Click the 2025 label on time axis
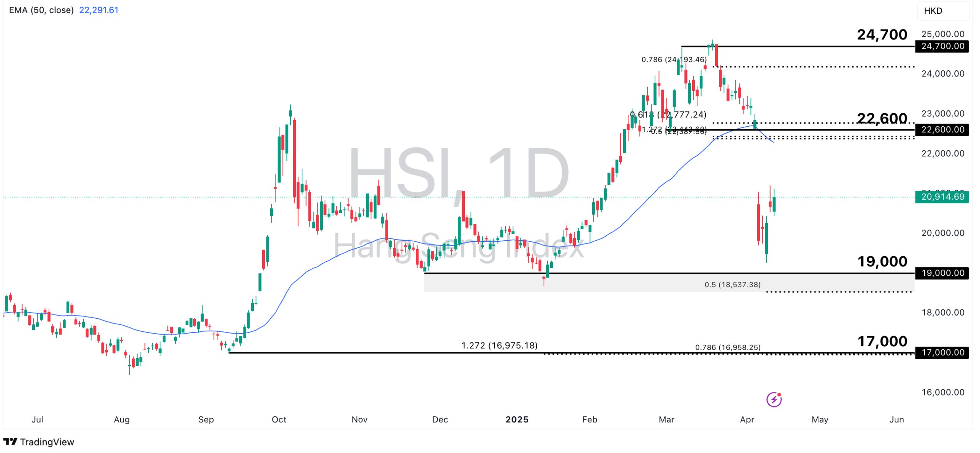This screenshot has width=980, height=453. tap(517, 420)
